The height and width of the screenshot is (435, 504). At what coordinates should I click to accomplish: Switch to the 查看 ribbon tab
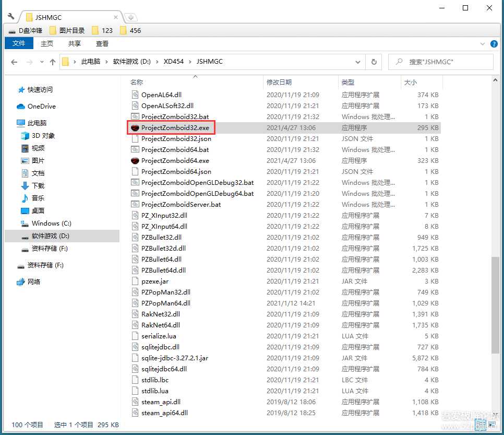(x=102, y=43)
